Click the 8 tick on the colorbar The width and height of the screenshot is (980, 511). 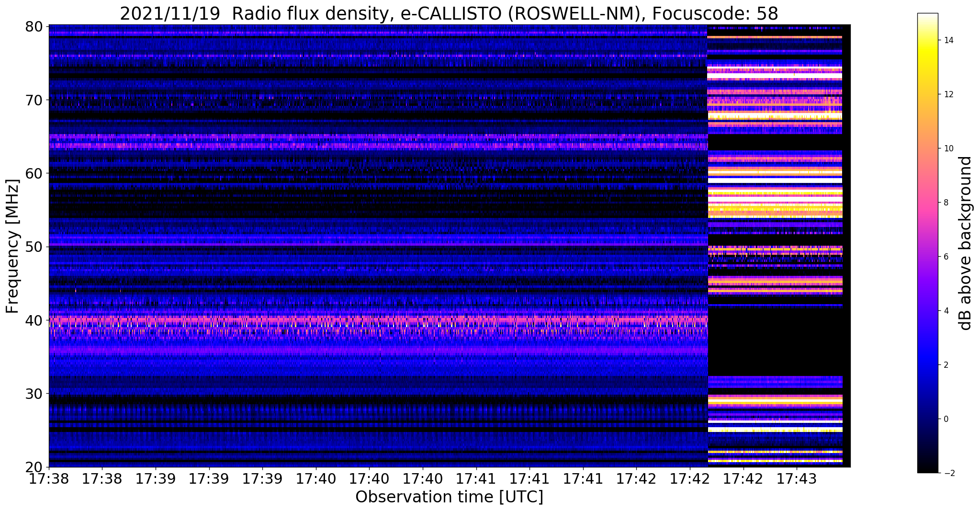point(946,203)
